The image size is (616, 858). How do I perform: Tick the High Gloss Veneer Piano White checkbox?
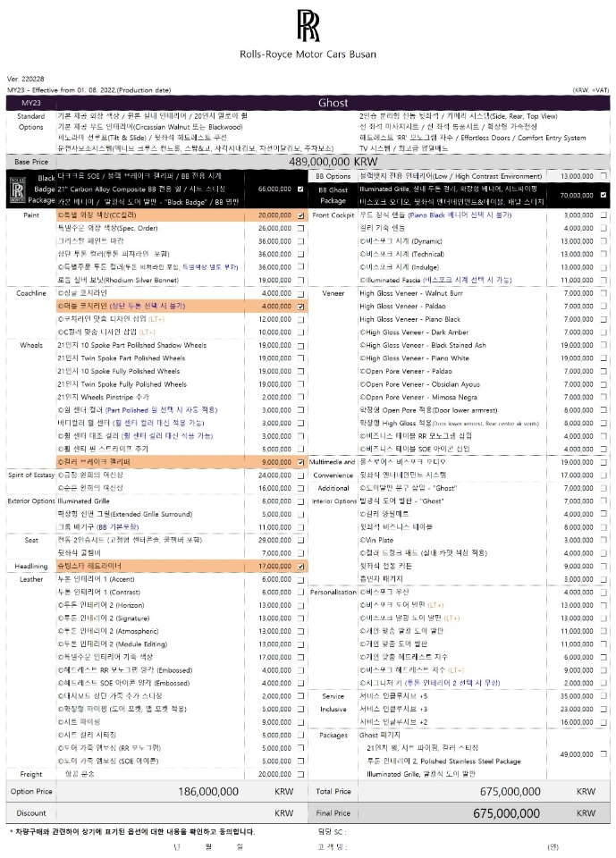click(603, 357)
